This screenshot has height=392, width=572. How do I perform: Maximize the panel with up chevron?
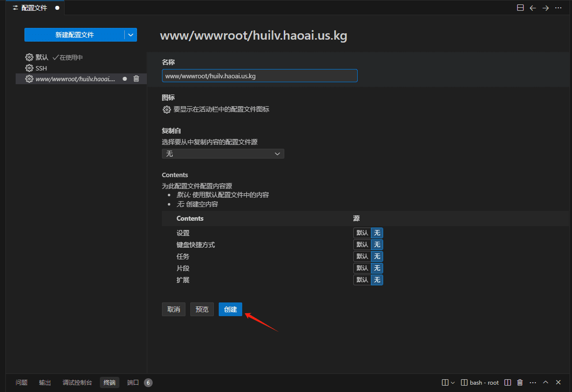coord(546,383)
